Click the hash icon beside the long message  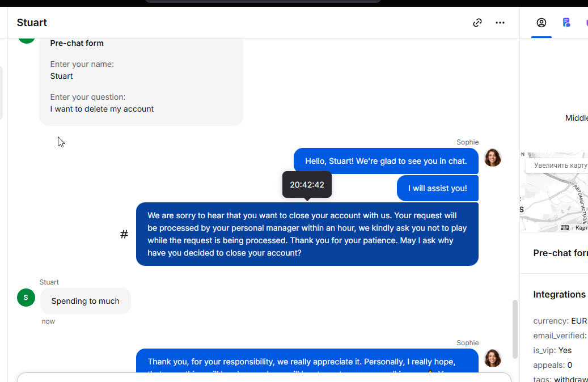pyautogui.click(x=124, y=234)
